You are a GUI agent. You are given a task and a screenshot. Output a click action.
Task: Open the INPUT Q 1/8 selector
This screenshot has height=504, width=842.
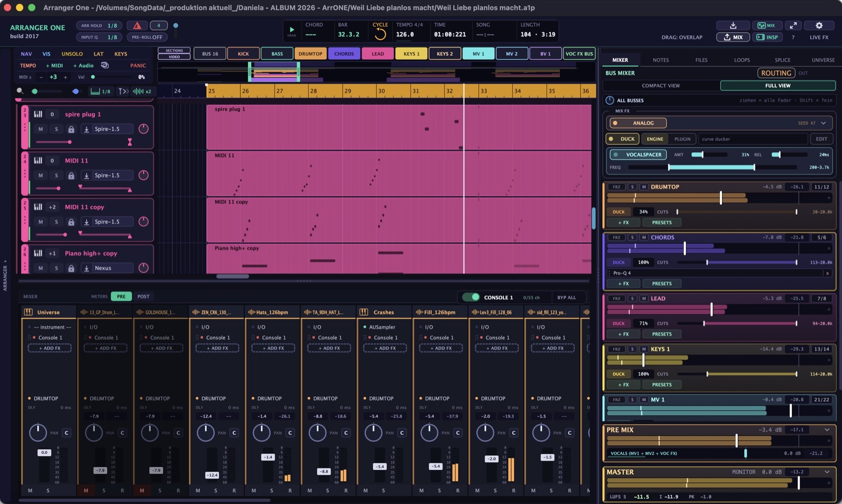[99, 37]
